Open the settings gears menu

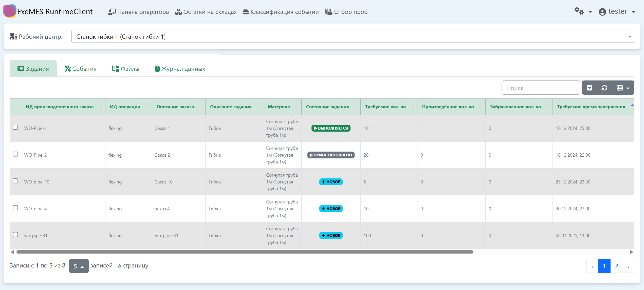pos(583,11)
